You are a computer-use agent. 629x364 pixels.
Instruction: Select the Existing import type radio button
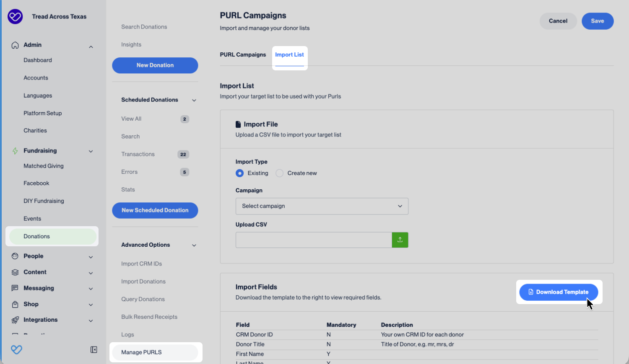(239, 173)
